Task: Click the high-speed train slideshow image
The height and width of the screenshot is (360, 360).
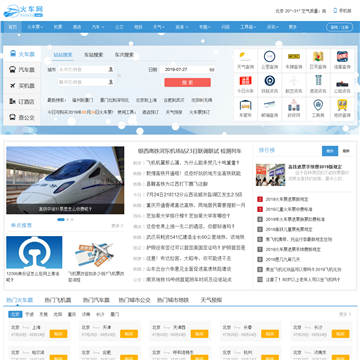Action: (65, 180)
